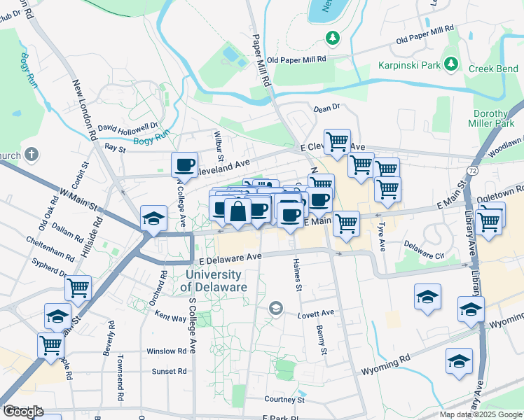Click the church cross icon at left edge
The width and height of the screenshot is (524, 420).
coord(32,155)
